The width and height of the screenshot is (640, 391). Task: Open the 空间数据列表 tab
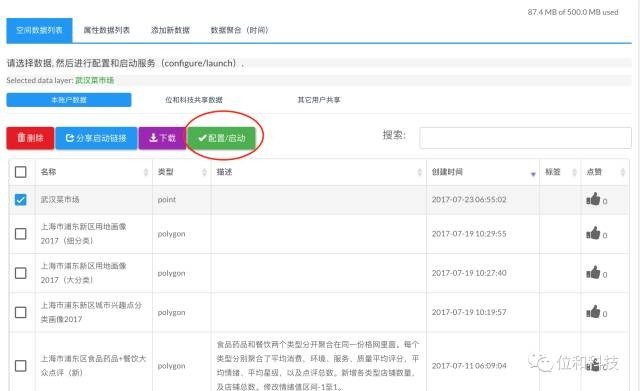[39, 30]
